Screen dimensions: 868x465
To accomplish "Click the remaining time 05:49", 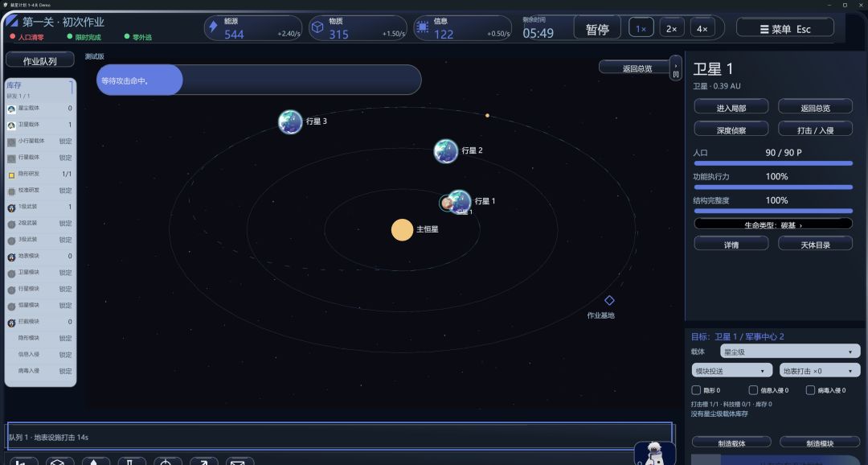I will pyautogui.click(x=538, y=33).
